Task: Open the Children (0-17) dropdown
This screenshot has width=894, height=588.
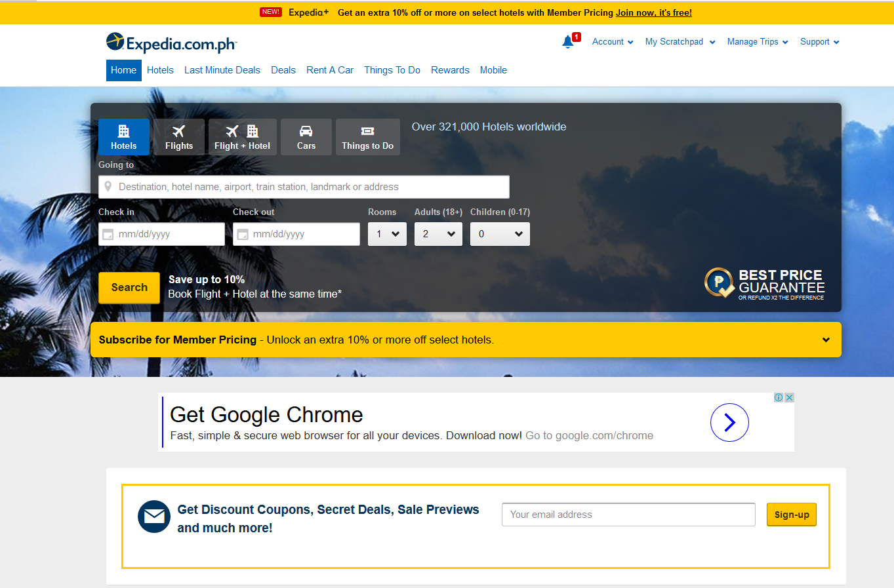Action: point(500,234)
